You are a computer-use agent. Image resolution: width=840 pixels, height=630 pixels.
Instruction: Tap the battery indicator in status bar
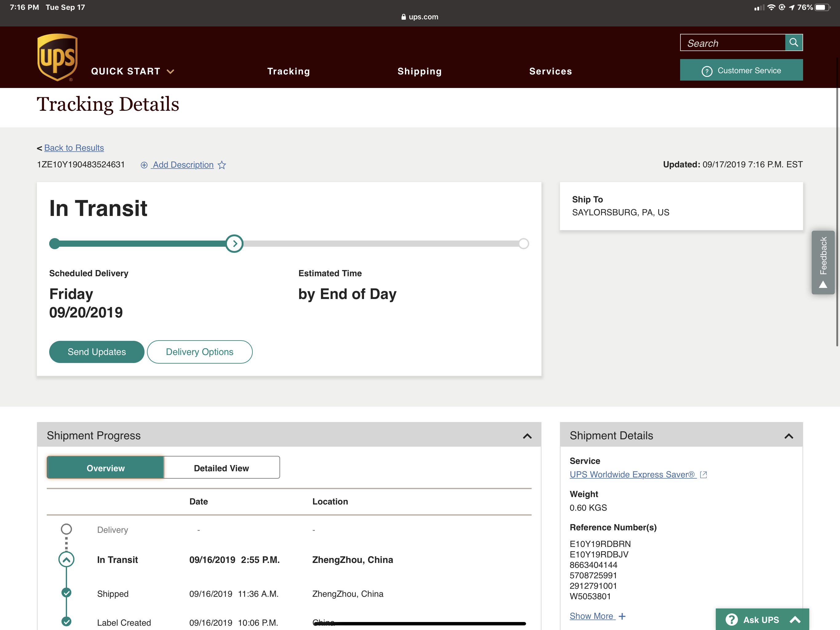pyautogui.click(x=822, y=7)
